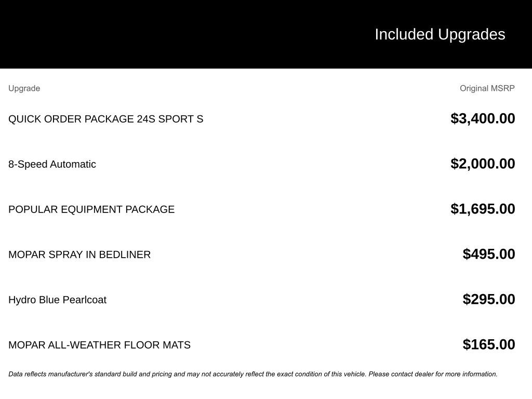This screenshot has height=399, width=532.
Task: Click the $295.00 price
Action: (x=489, y=299)
